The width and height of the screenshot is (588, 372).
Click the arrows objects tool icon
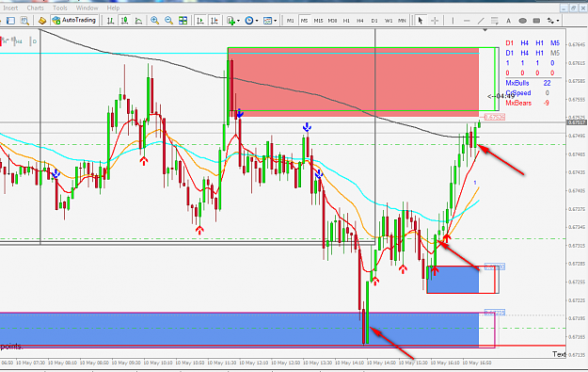[550, 21]
